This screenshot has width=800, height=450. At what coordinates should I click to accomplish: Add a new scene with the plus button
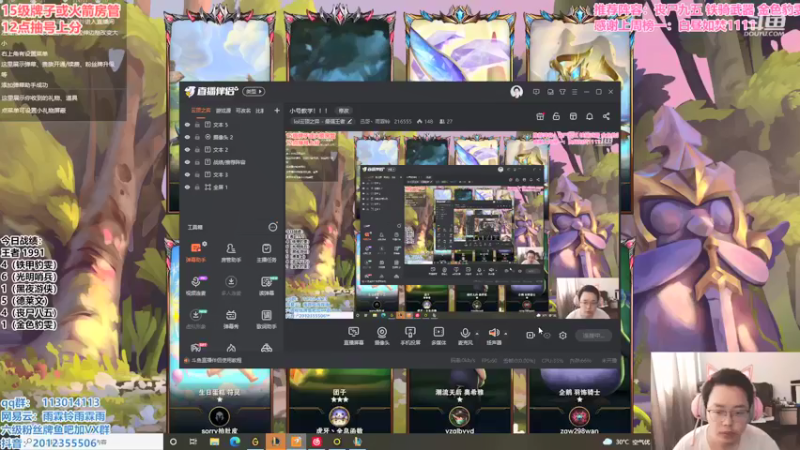click(x=277, y=110)
